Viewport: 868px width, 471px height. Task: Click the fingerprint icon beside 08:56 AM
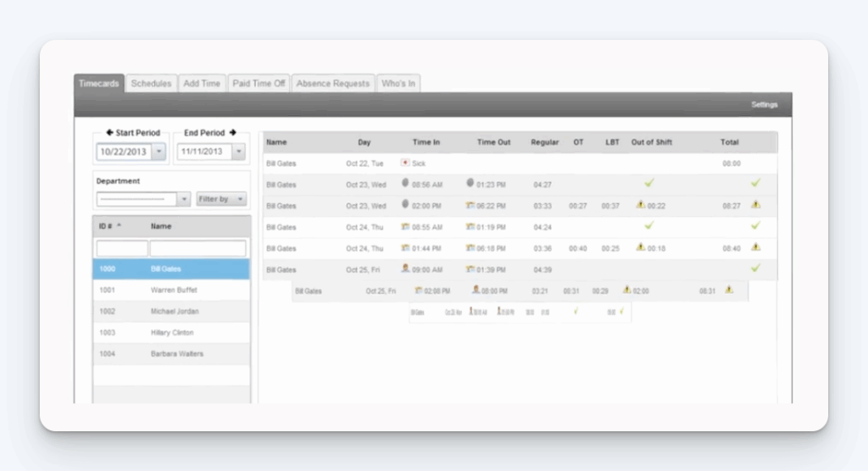pos(405,183)
